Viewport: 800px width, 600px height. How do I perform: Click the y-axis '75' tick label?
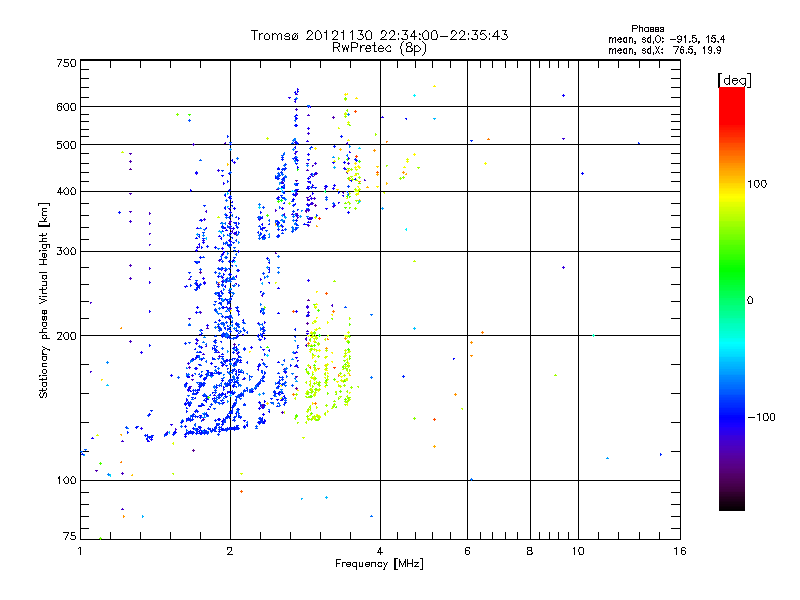[x=70, y=536]
